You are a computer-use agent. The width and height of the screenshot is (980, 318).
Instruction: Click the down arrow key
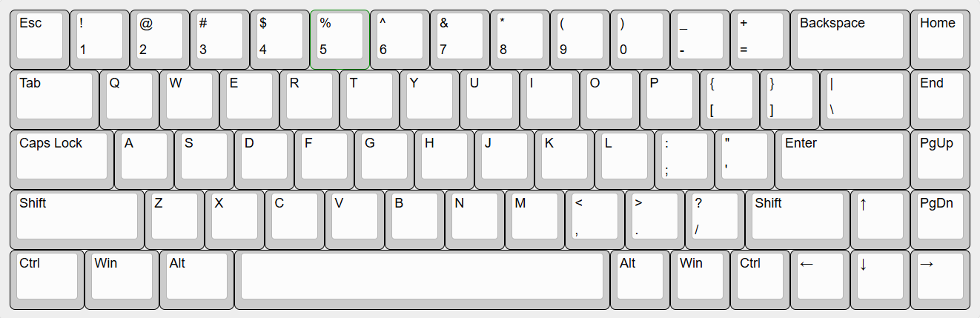point(880,279)
